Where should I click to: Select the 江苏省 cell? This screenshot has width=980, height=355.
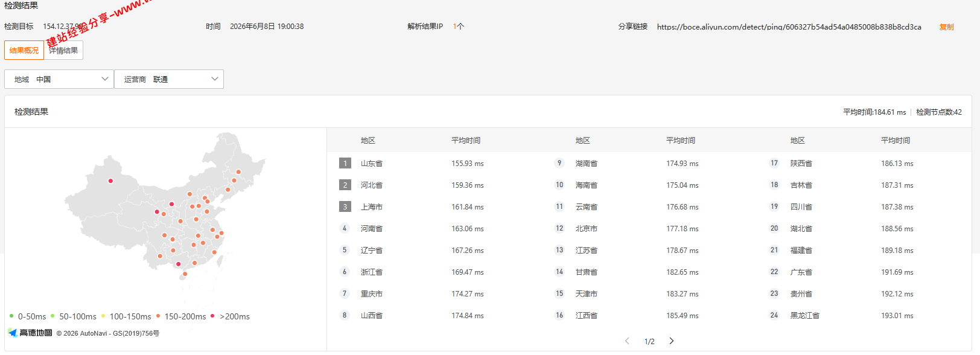[x=587, y=251]
